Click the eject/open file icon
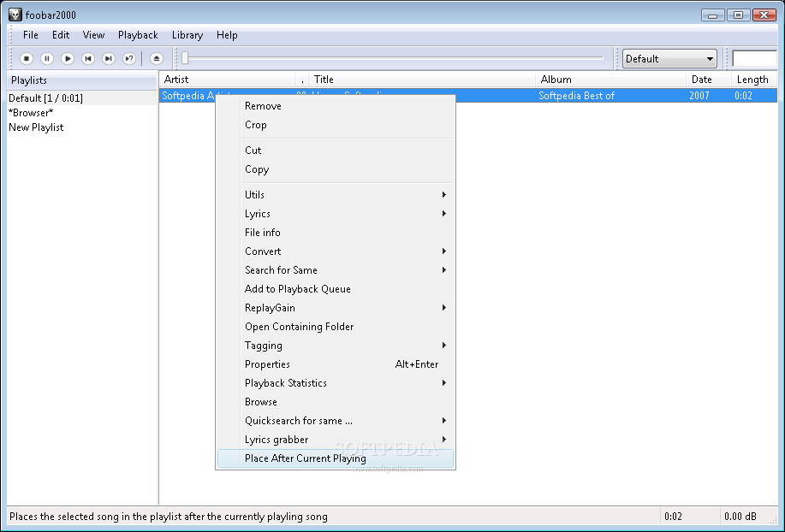This screenshot has width=785, height=532. 156,58
